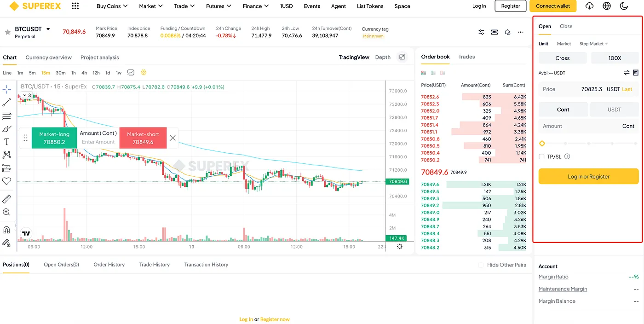Toggle dark mode with moon icon
The height and width of the screenshot is (324, 644).
(x=624, y=6)
